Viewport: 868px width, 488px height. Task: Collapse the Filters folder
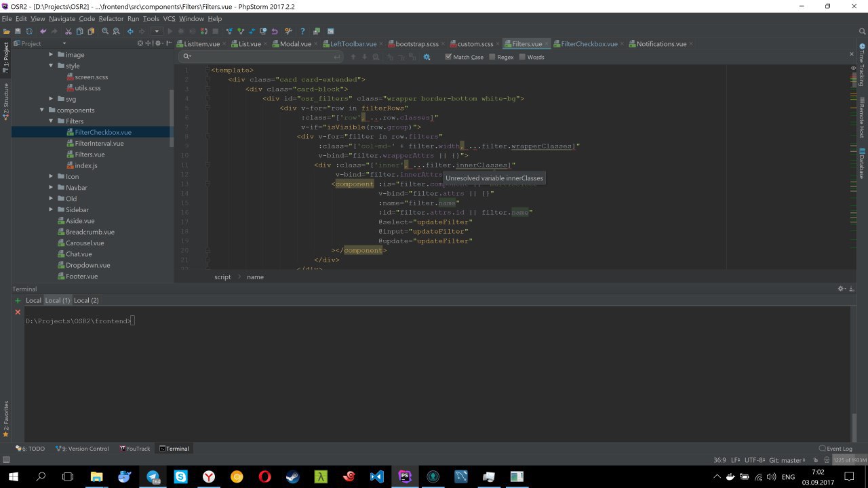coord(52,121)
